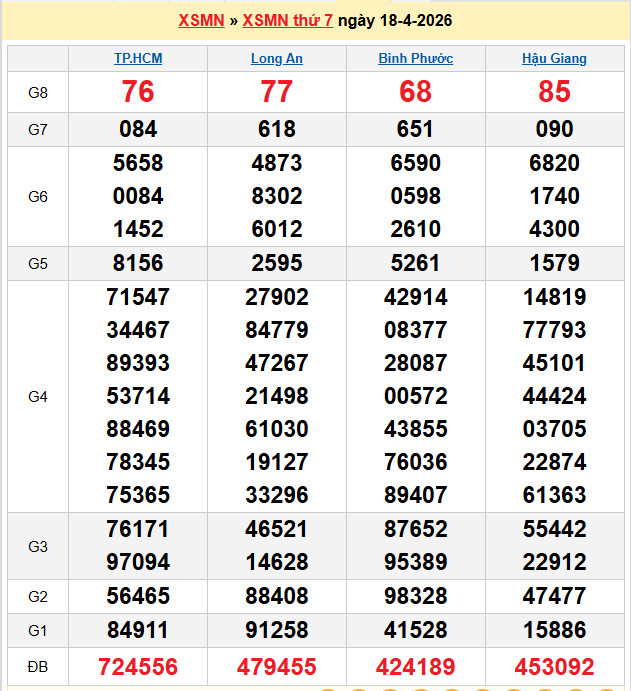Open the TP.HCM province link
Screen dimensions: 631x691
click(138, 59)
